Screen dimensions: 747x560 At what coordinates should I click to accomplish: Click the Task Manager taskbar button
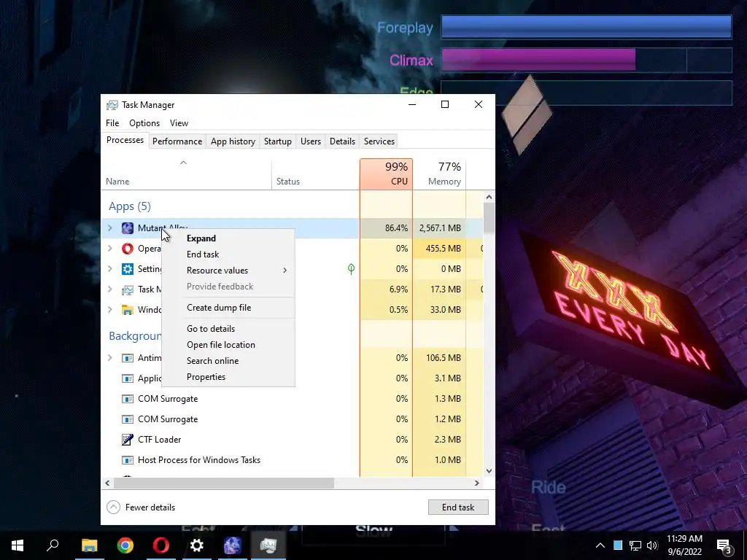click(268, 545)
